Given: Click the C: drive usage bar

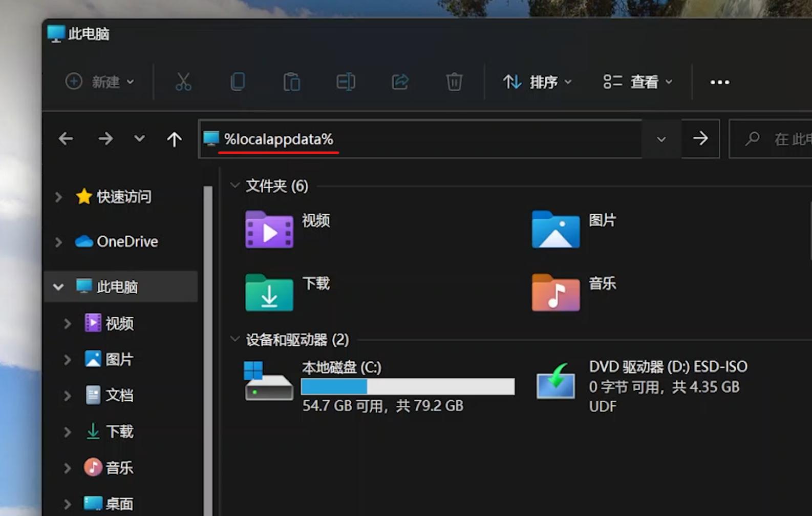Looking at the screenshot, I should click(x=408, y=386).
